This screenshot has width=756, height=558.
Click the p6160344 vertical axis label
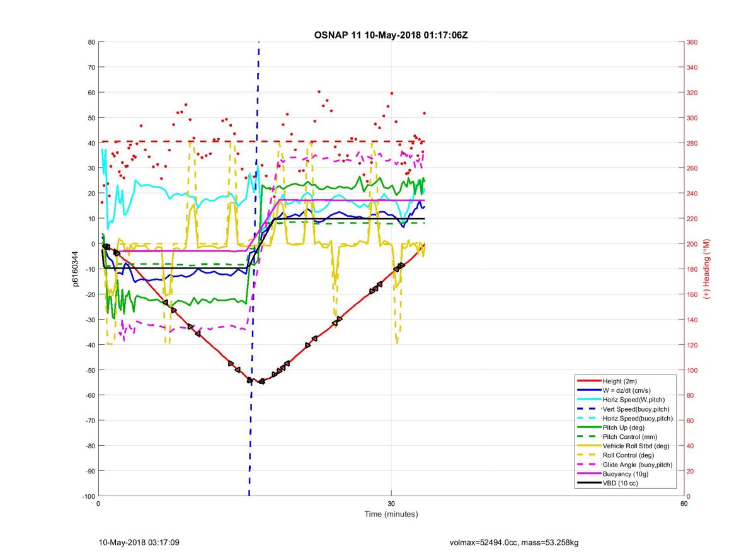coord(75,269)
